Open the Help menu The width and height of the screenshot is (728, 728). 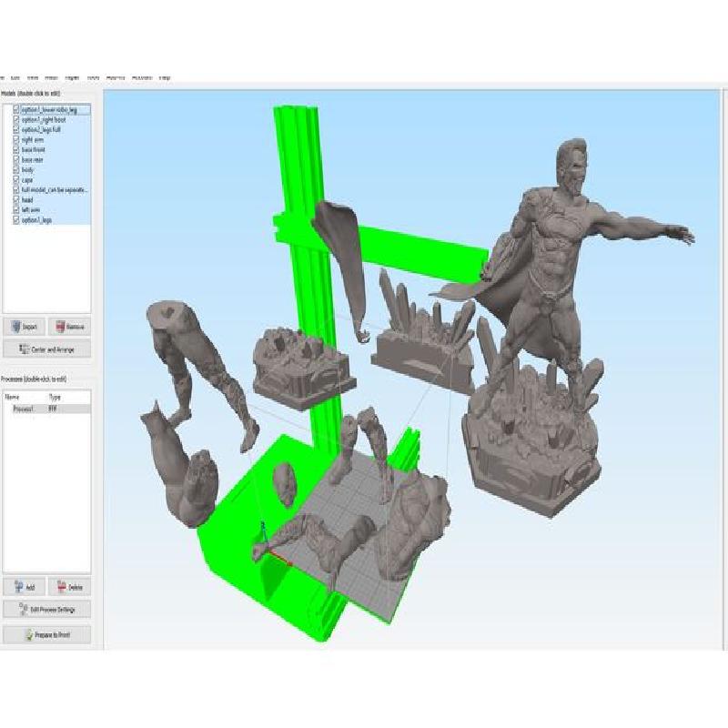click(165, 78)
